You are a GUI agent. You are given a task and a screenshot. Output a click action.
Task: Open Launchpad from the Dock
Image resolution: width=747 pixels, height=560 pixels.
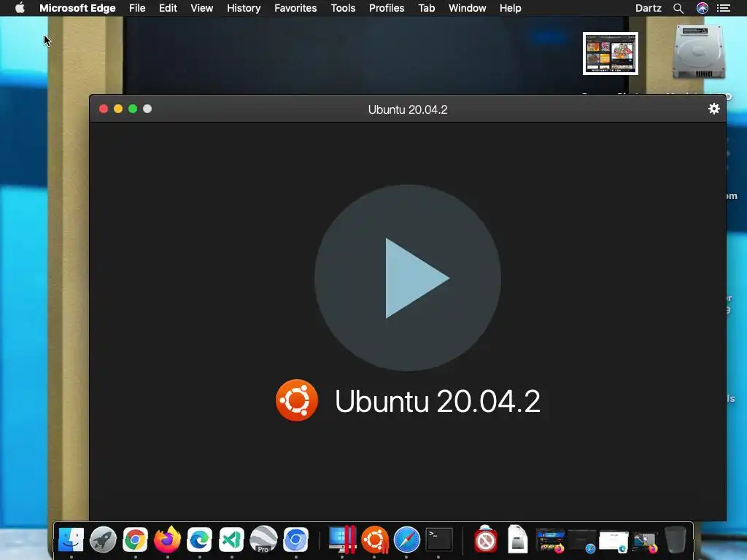(x=103, y=540)
